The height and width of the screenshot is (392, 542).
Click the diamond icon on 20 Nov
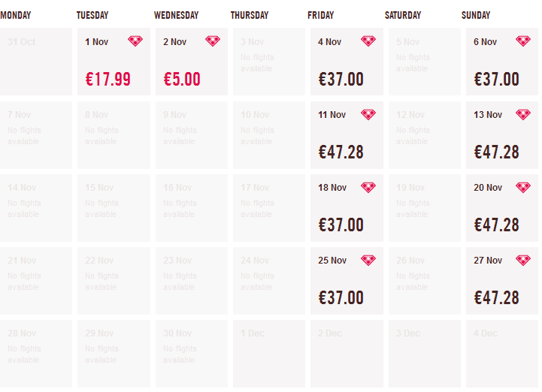click(523, 187)
